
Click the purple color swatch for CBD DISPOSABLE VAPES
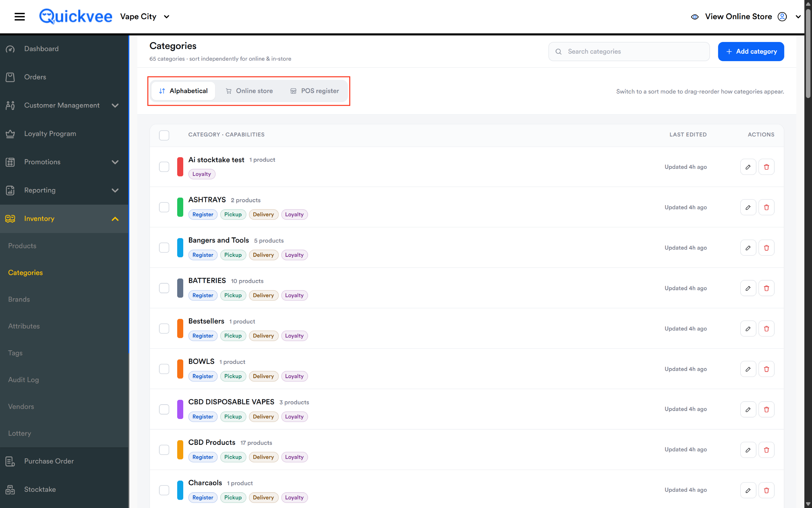click(x=180, y=409)
